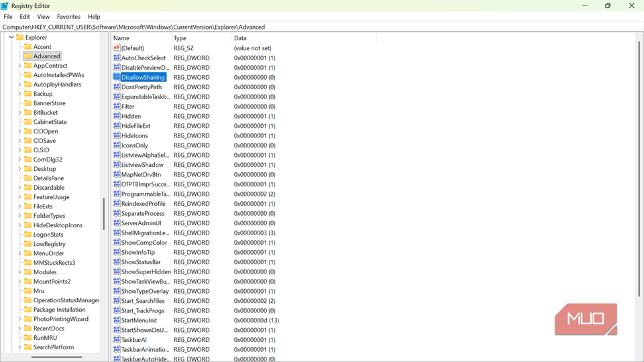Viewport: 644px width, 362px height.
Task: Expand the BitBucket key
Action: point(19,113)
